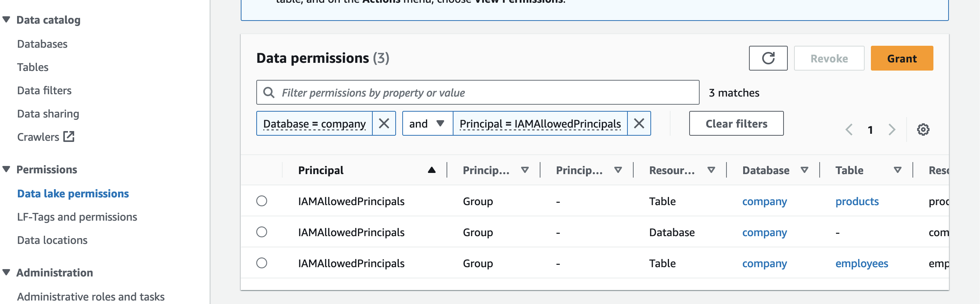980x304 pixels.
Task: Go to next page of permissions
Action: point(892,130)
